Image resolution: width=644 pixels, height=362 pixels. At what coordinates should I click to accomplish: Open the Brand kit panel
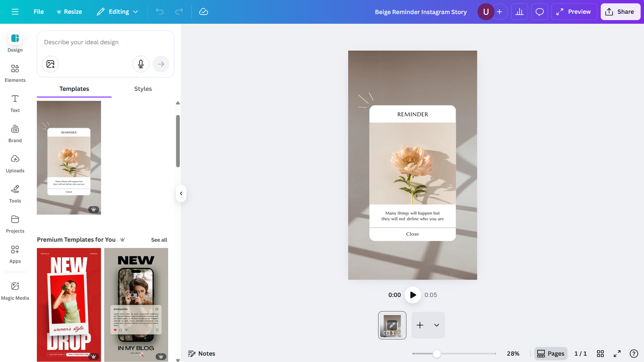[15, 133]
